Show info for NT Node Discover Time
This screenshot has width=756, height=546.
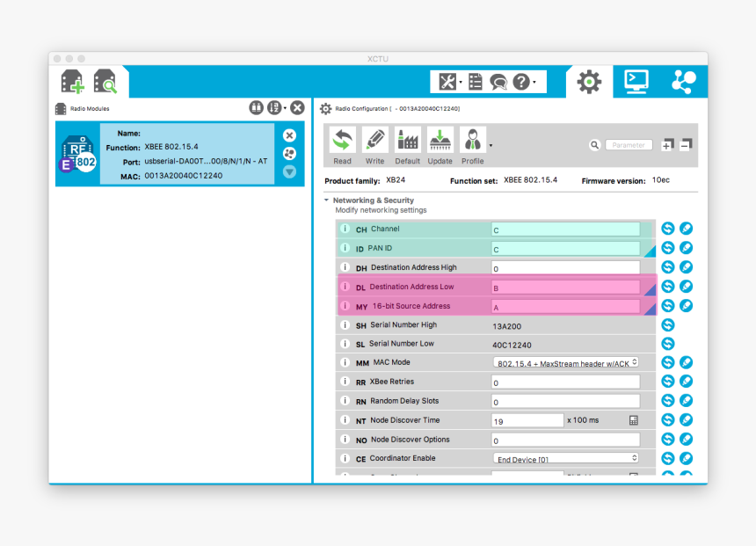tap(345, 420)
